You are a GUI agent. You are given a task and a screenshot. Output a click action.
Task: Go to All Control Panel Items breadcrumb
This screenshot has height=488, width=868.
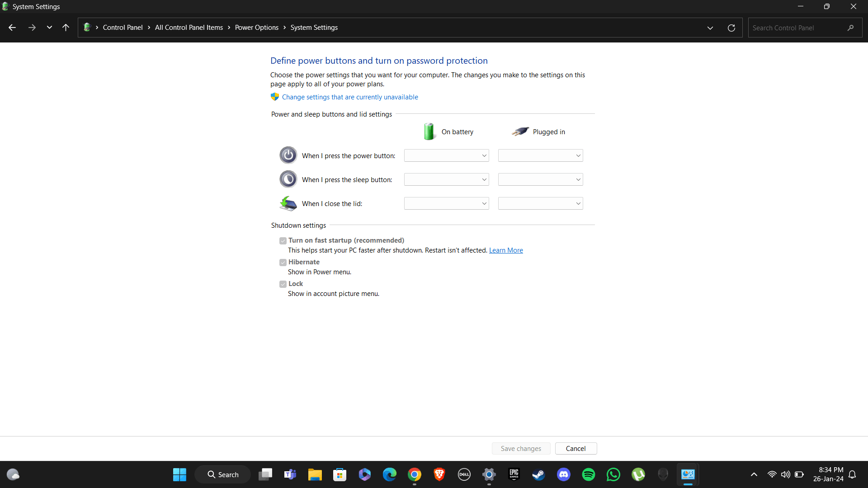tap(189, 28)
